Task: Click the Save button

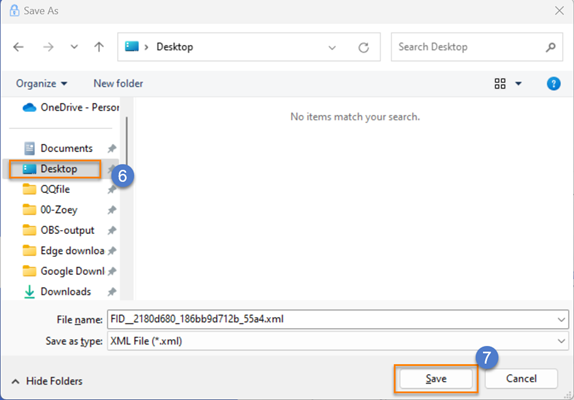Action: coord(436,379)
